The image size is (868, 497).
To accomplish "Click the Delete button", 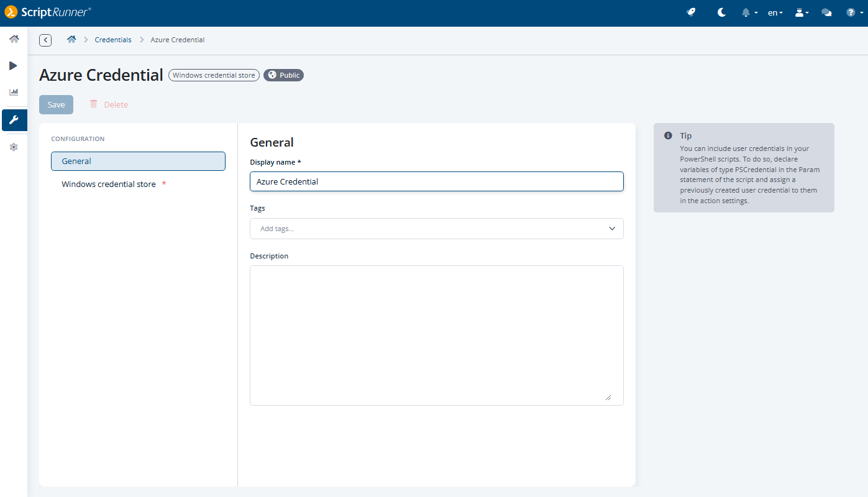I will pos(109,104).
